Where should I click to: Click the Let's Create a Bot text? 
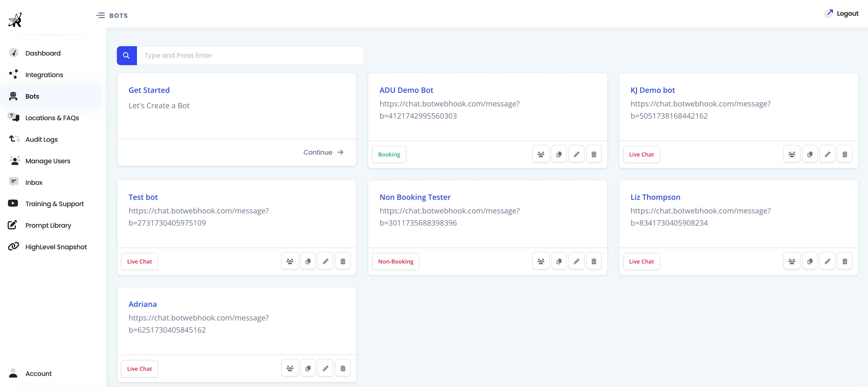(x=159, y=105)
